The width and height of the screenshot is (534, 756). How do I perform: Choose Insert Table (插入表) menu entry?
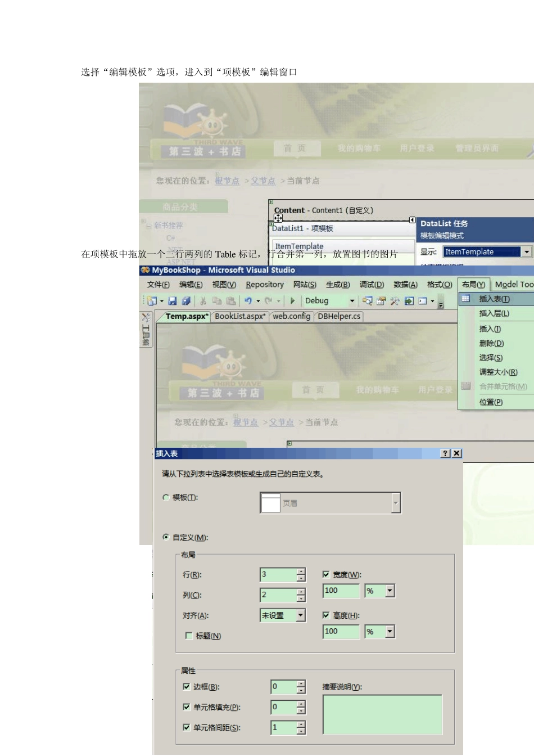coord(495,299)
